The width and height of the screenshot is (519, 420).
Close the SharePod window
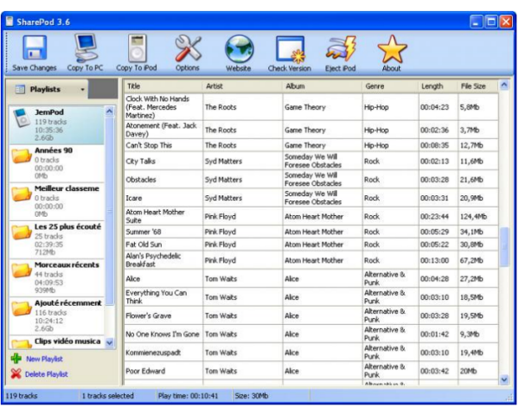pos(506,22)
